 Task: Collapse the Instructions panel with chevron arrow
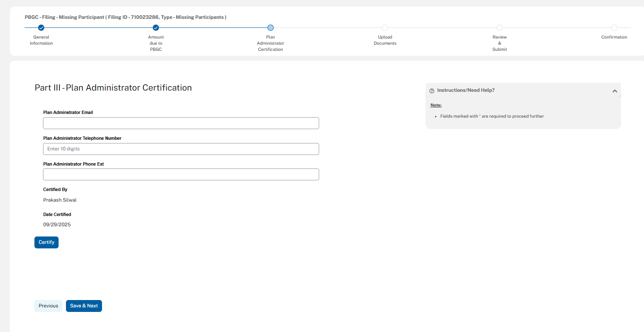[615, 91]
